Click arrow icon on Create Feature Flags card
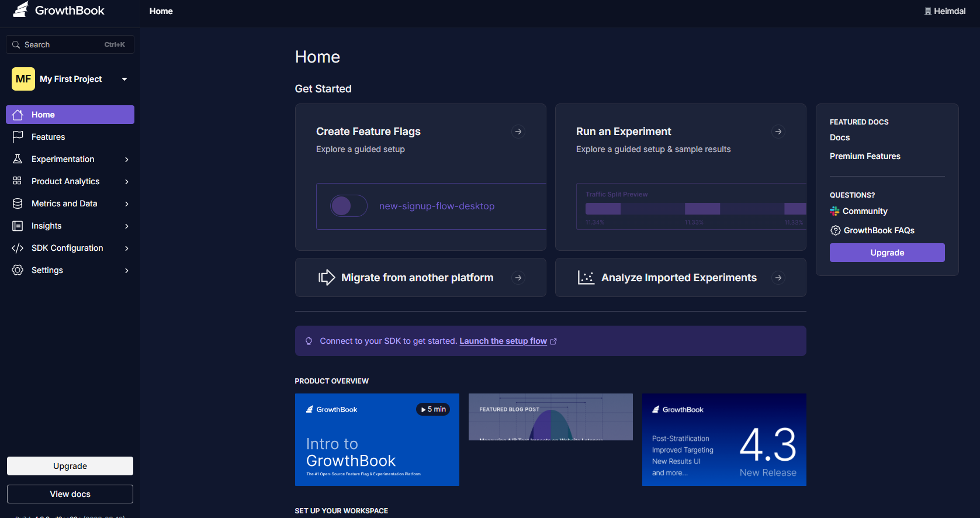 518,132
